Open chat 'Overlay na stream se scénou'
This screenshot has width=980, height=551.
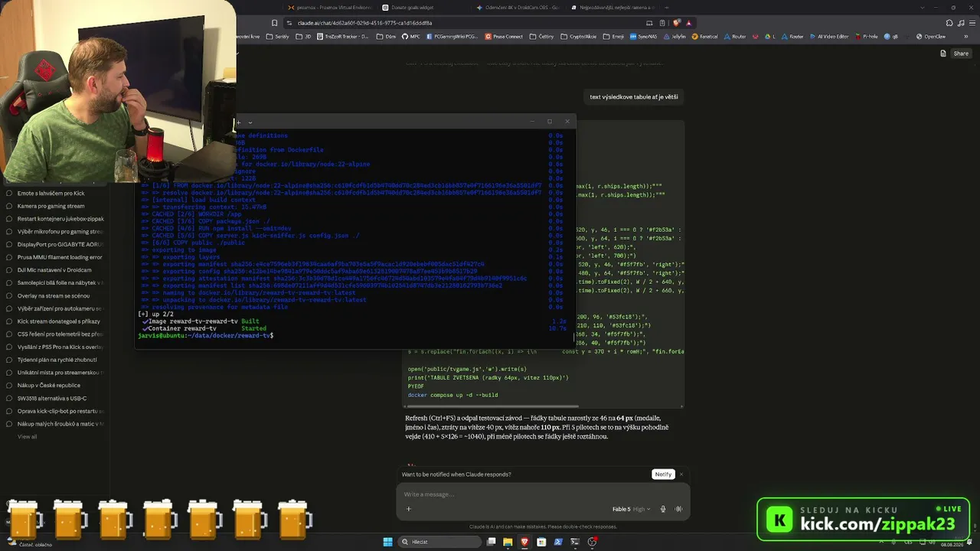tap(55, 295)
